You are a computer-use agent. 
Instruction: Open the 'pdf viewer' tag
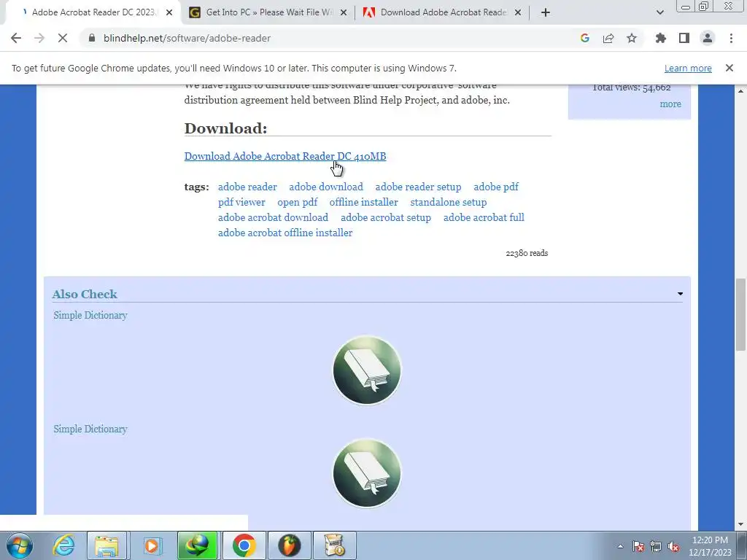click(241, 202)
